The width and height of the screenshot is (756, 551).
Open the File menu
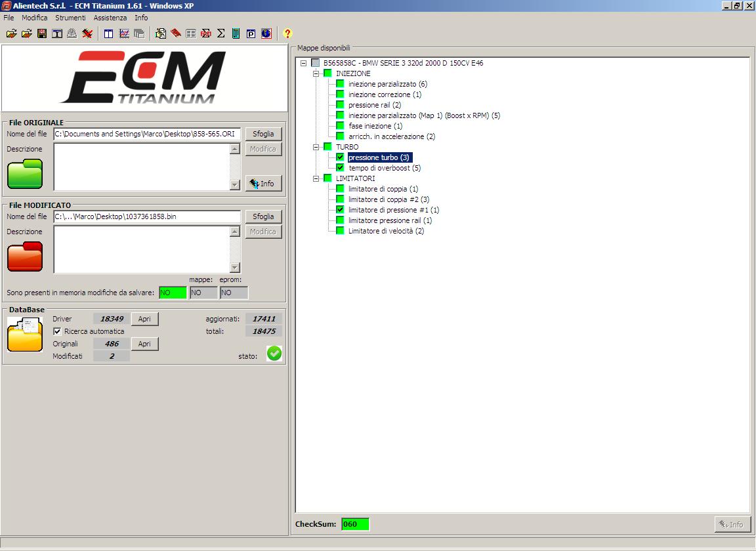click(x=9, y=17)
